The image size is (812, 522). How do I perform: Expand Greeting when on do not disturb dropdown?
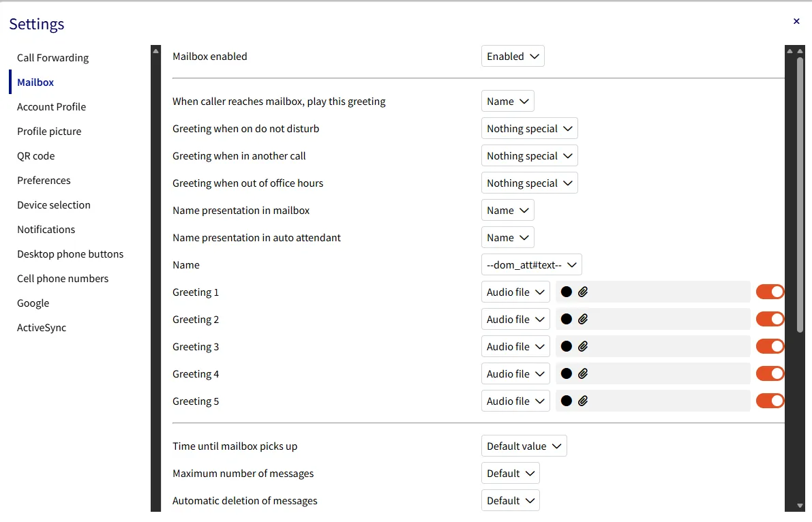coord(529,128)
